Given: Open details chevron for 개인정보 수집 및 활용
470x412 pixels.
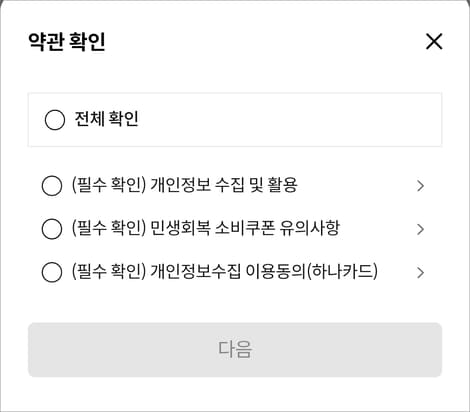Looking at the screenshot, I should (x=420, y=186).
